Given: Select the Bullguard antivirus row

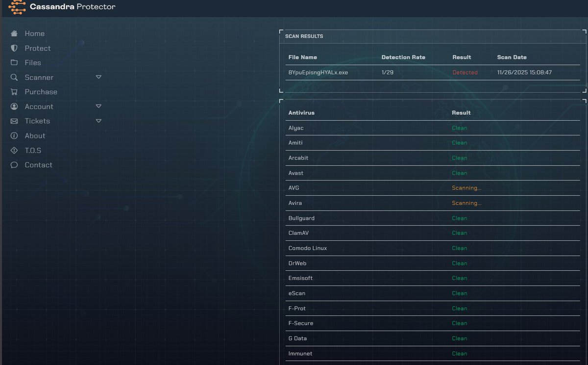Looking at the screenshot, I should 433,218.
